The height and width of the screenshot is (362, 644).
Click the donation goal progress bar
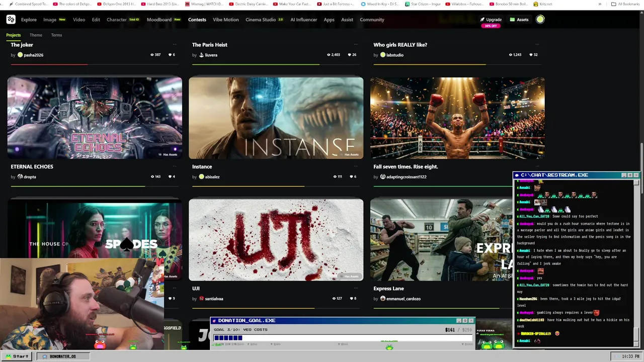(342, 338)
